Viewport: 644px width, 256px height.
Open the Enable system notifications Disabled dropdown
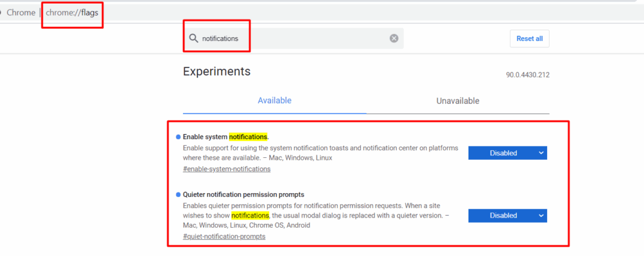point(508,153)
